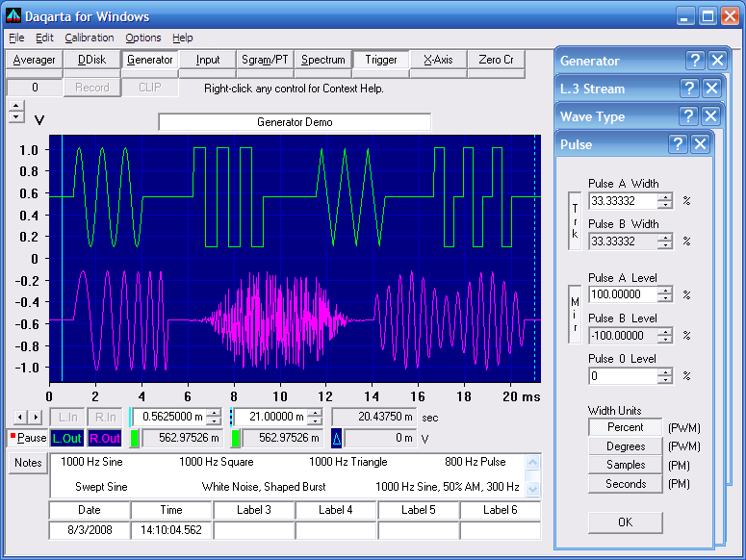Image resolution: width=746 pixels, height=560 pixels.
Task: Click the Wave Type dialog help icon
Action: point(689,116)
